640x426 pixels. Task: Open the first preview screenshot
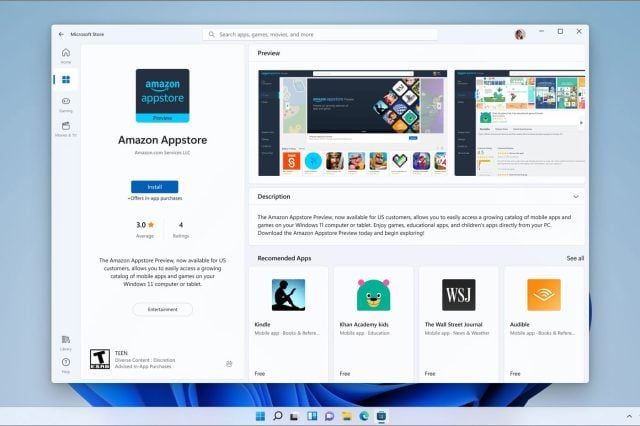(x=353, y=123)
